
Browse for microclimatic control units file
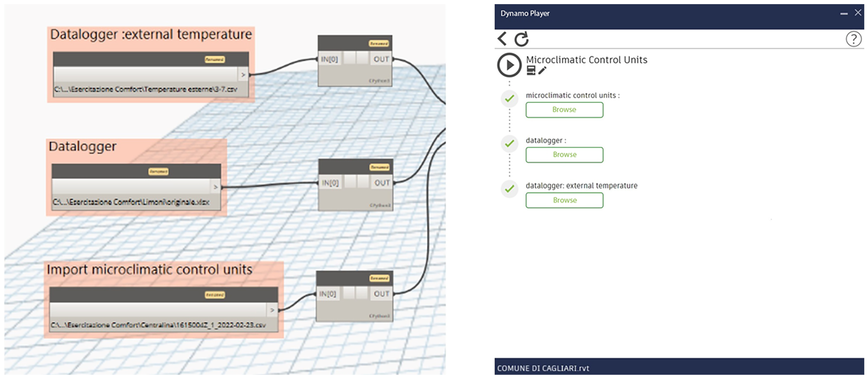[x=564, y=110]
